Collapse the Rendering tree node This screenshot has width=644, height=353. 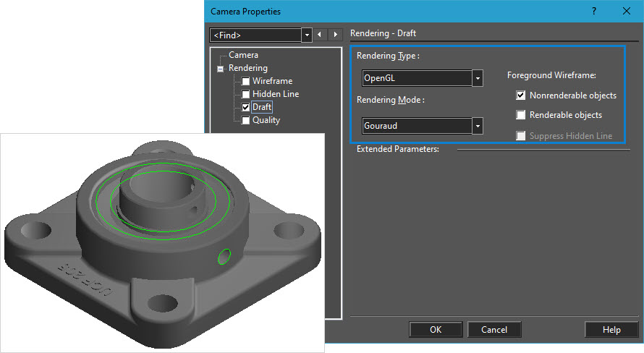tap(220, 69)
